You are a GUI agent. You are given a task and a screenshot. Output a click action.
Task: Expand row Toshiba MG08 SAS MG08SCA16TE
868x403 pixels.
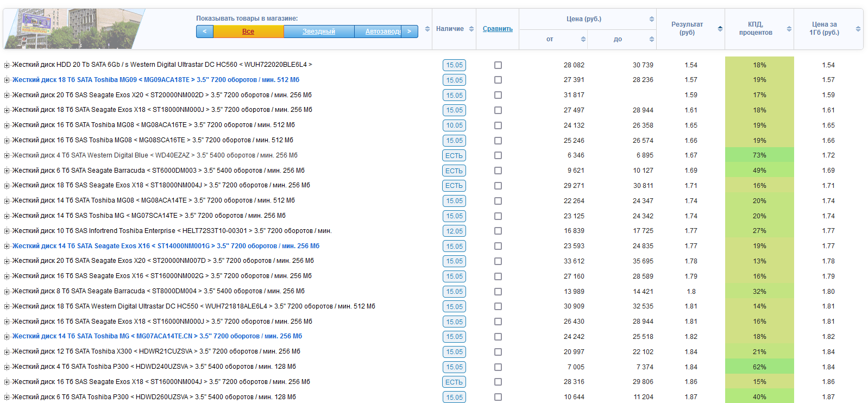tap(7, 141)
